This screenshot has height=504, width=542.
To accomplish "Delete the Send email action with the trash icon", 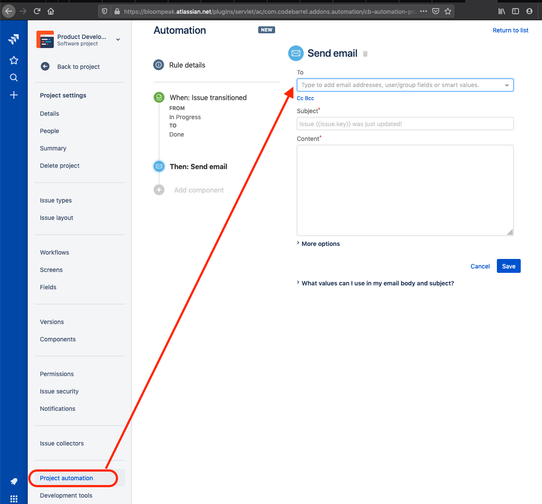I will click(x=365, y=54).
